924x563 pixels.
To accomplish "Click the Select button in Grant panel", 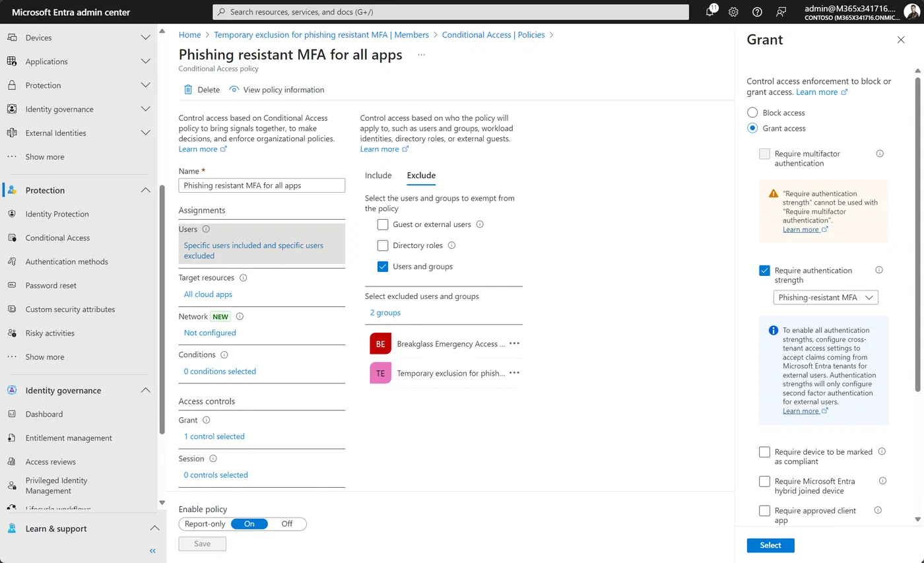I will pos(770,545).
